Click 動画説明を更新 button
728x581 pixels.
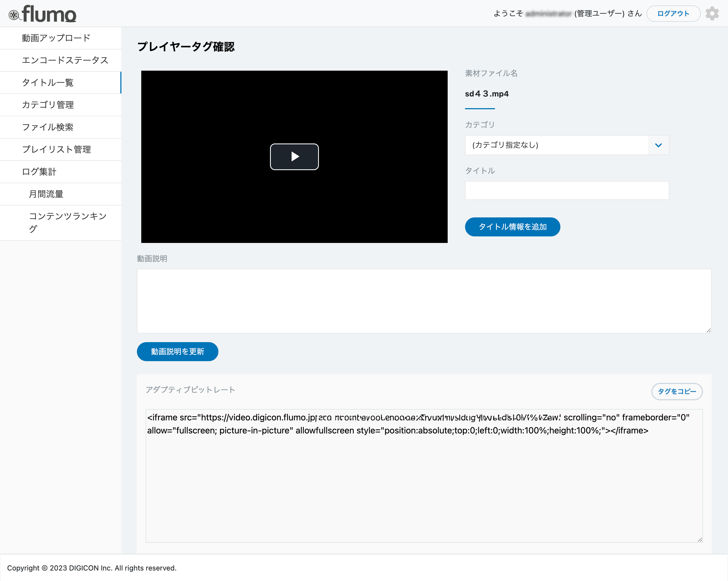point(178,352)
